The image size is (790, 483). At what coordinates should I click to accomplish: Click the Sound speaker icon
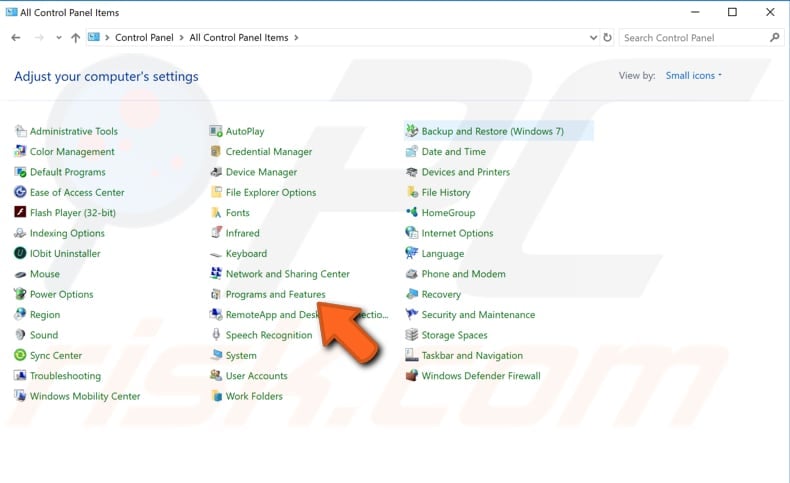tap(20, 335)
